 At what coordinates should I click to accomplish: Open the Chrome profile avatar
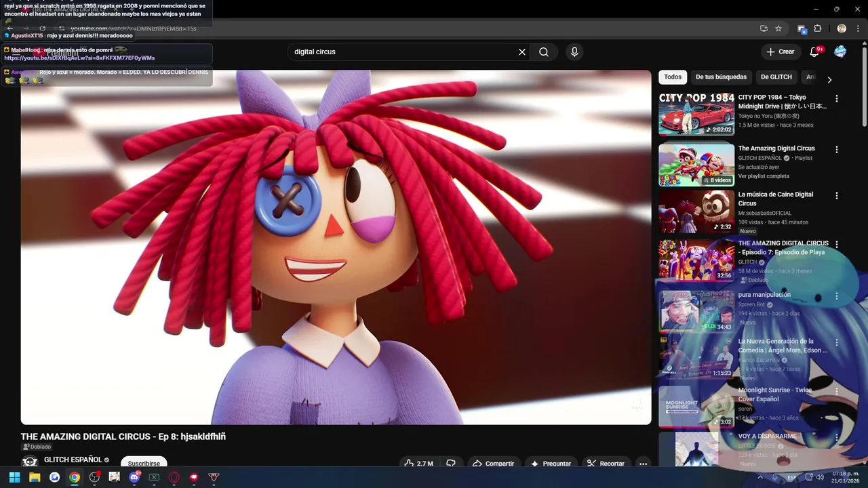[842, 28]
